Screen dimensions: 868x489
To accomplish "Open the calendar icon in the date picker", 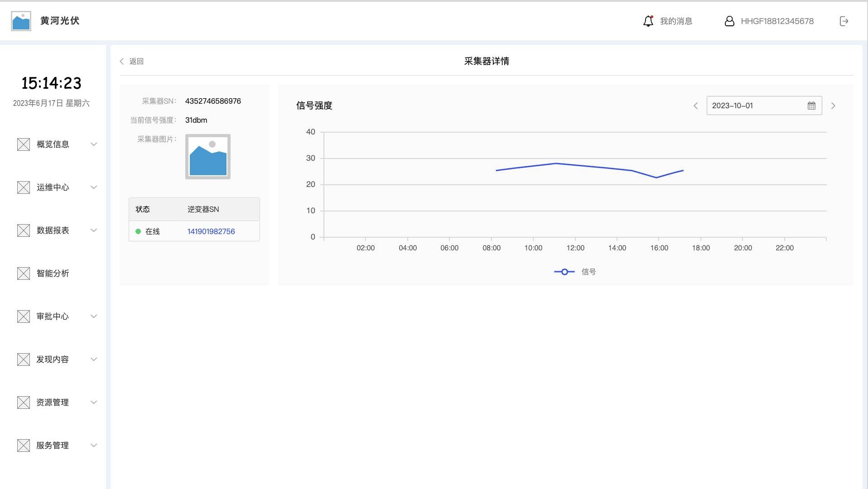I will click(x=811, y=105).
